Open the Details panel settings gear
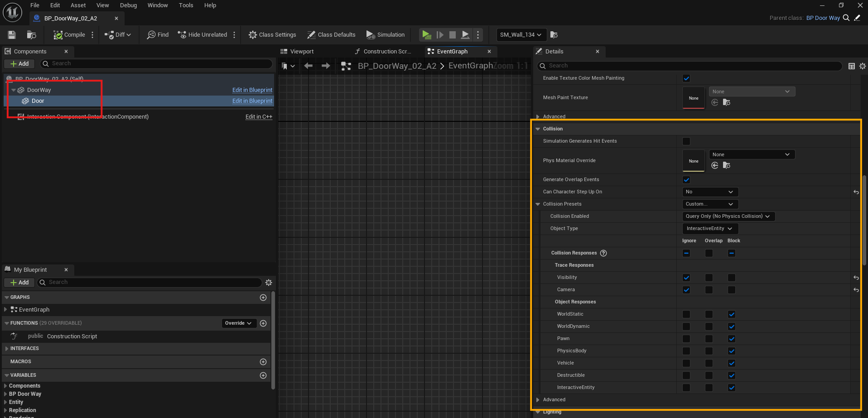Screen dimensions: 868x418 (x=863, y=66)
